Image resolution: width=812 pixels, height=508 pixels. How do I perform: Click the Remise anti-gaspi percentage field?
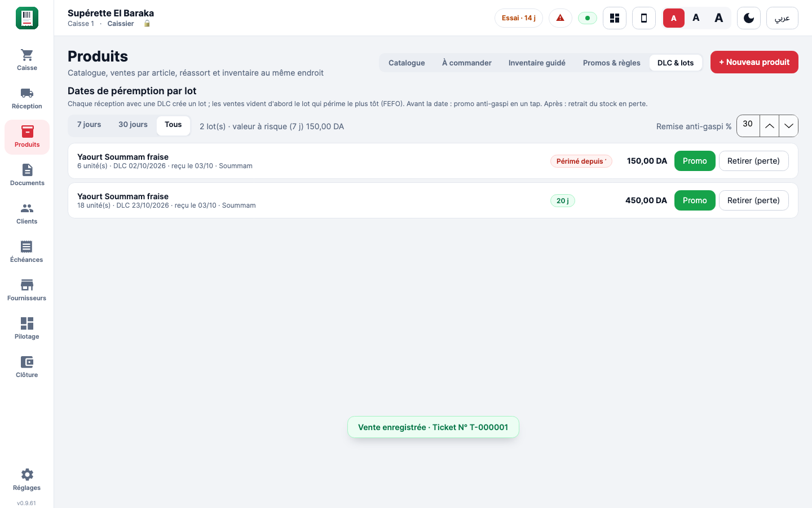click(748, 126)
